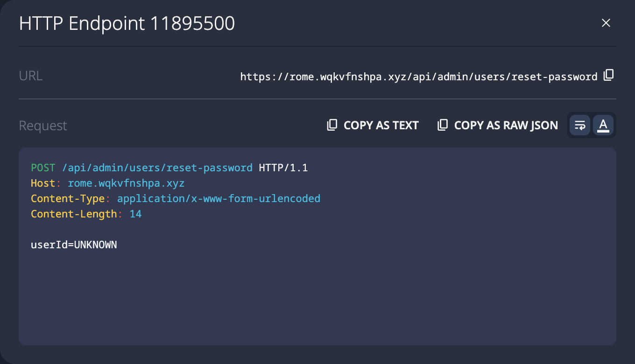The height and width of the screenshot is (364, 635).
Task: Click the dialog title HTTP Endpoint 11895500
Action: (127, 23)
